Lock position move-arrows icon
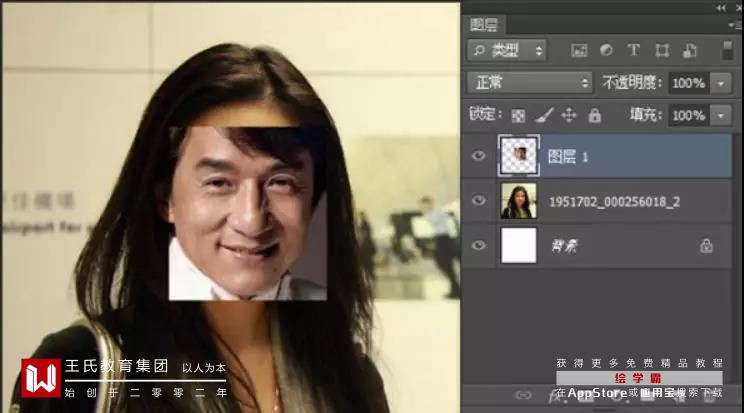 click(x=569, y=115)
